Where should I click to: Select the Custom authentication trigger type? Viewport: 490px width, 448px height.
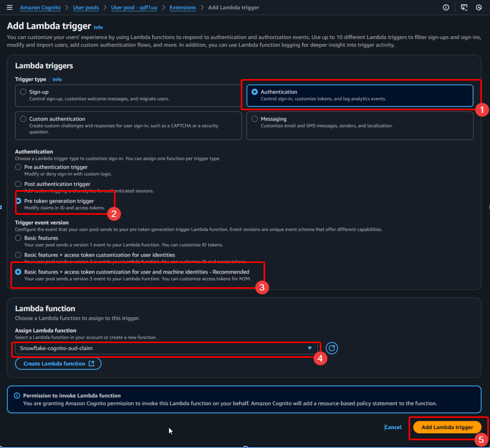[23, 119]
